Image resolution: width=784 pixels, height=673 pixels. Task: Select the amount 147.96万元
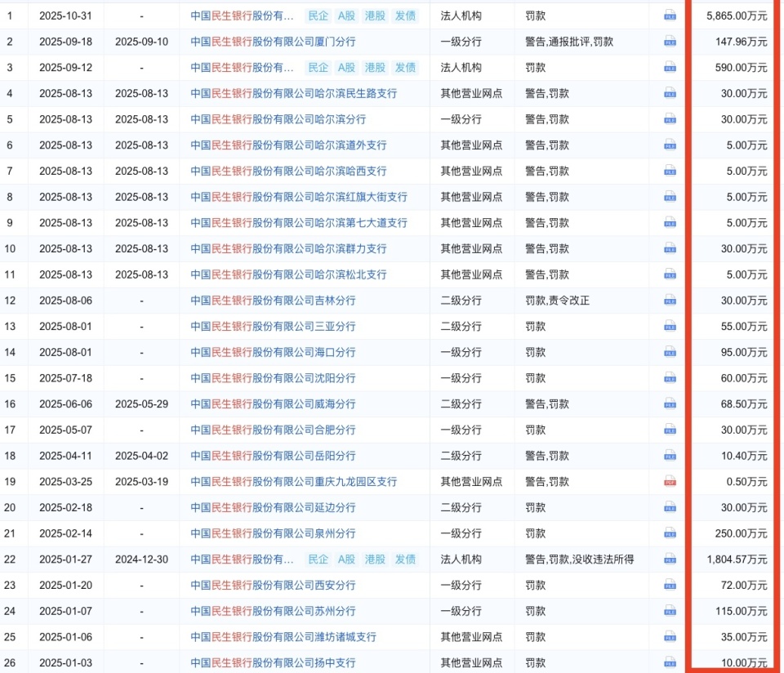pos(741,42)
